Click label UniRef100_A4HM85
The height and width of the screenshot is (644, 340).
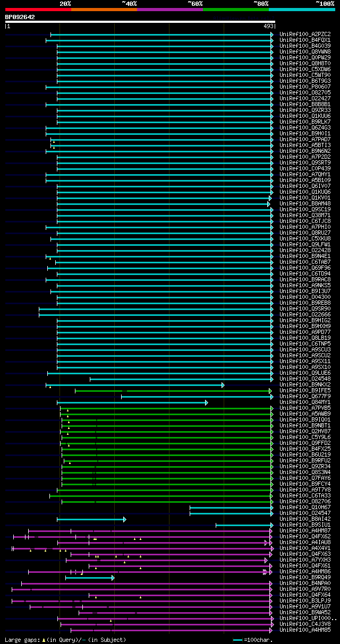(x=305, y=630)
